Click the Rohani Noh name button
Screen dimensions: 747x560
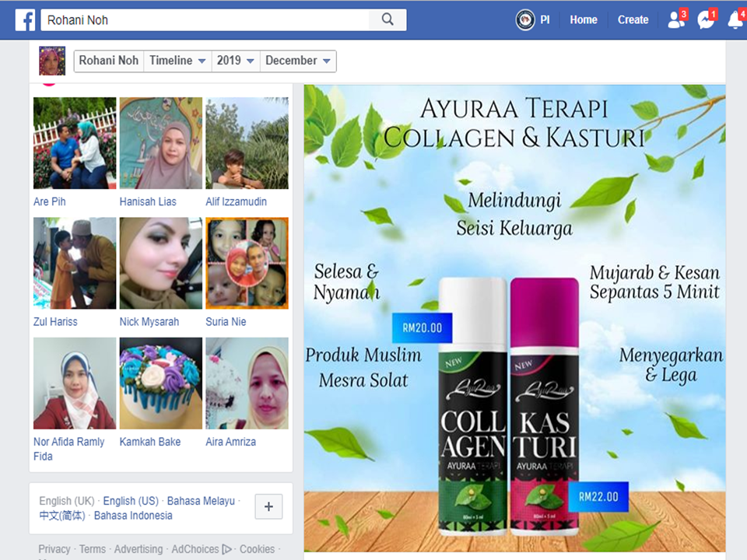[x=109, y=61]
